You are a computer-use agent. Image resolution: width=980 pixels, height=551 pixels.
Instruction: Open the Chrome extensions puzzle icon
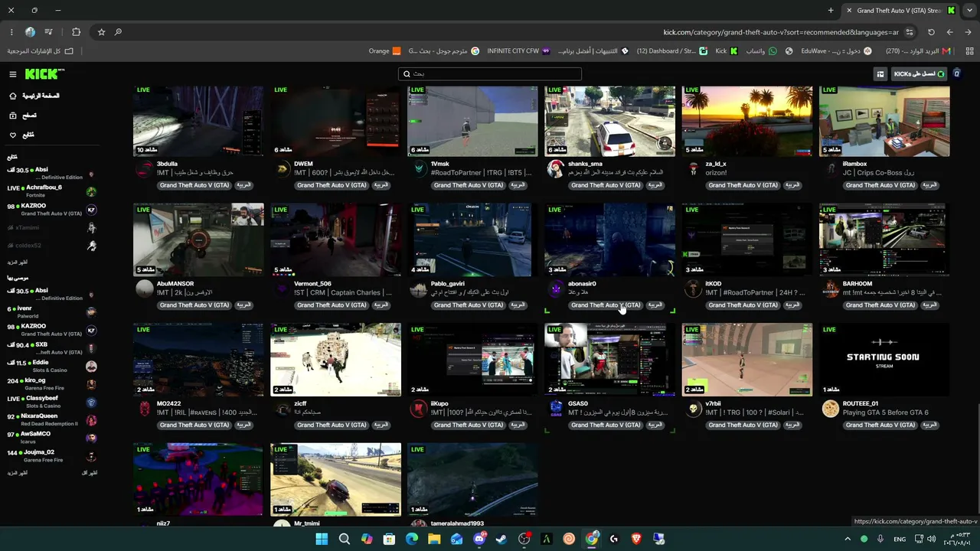76,32
